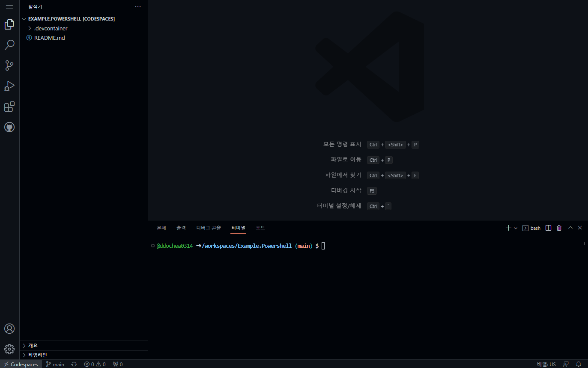Click the 파일로 이동 hint text
Screen dimensions: 588x368
[x=346, y=160]
